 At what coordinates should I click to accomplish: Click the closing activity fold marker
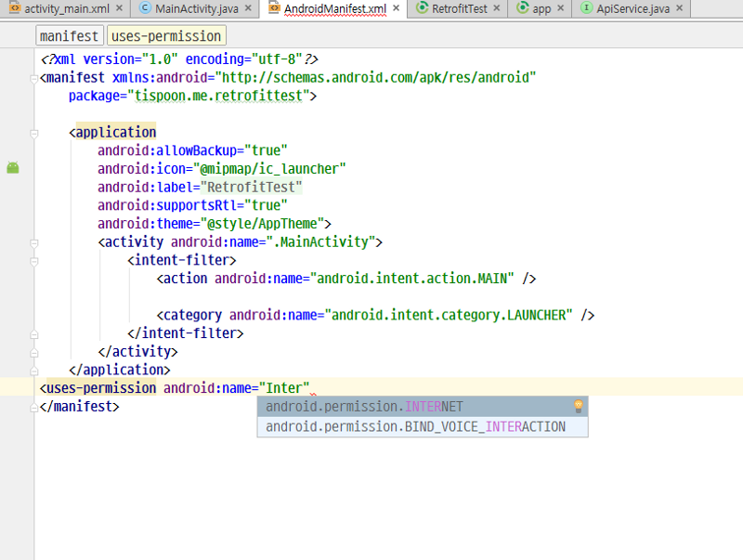[x=33, y=353]
